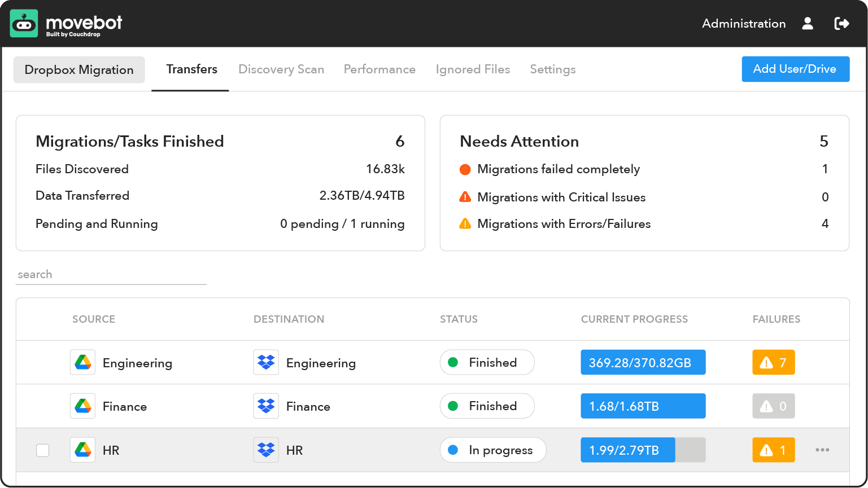The image size is (868, 488).
Task: Select the Google Drive icon on HR row
Action: click(x=82, y=450)
